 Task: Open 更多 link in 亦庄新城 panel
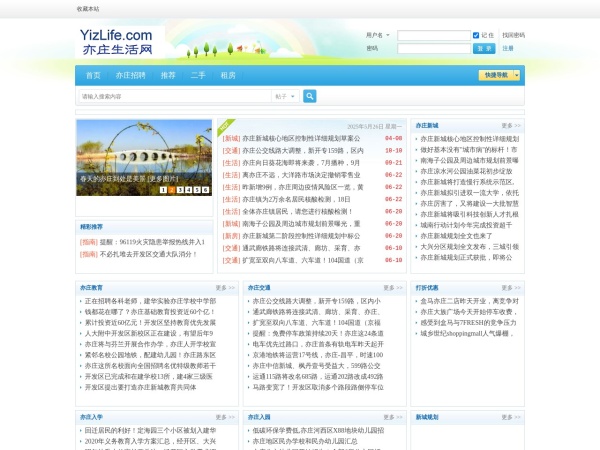(511, 126)
